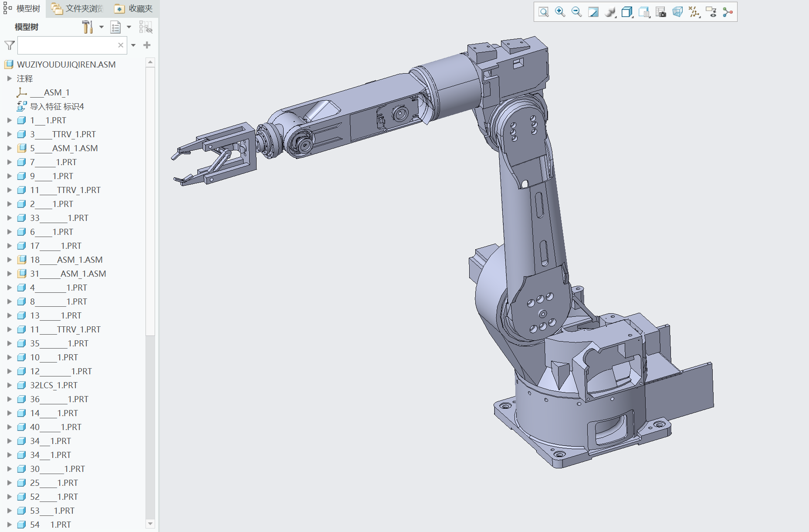
Task: Toggle the Spin Center icon
Action: [728, 12]
